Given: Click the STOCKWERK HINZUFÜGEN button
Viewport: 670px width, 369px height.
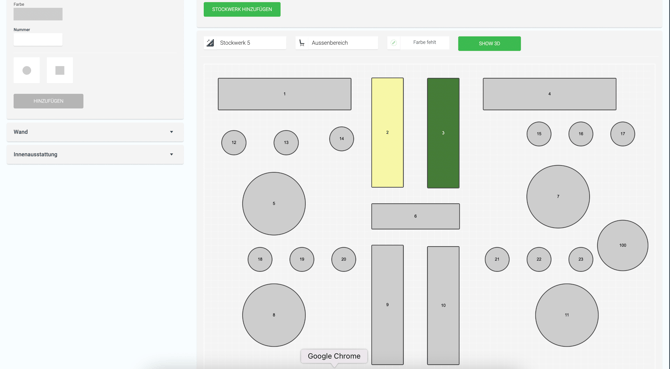Looking at the screenshot, I should click(242, 9).
